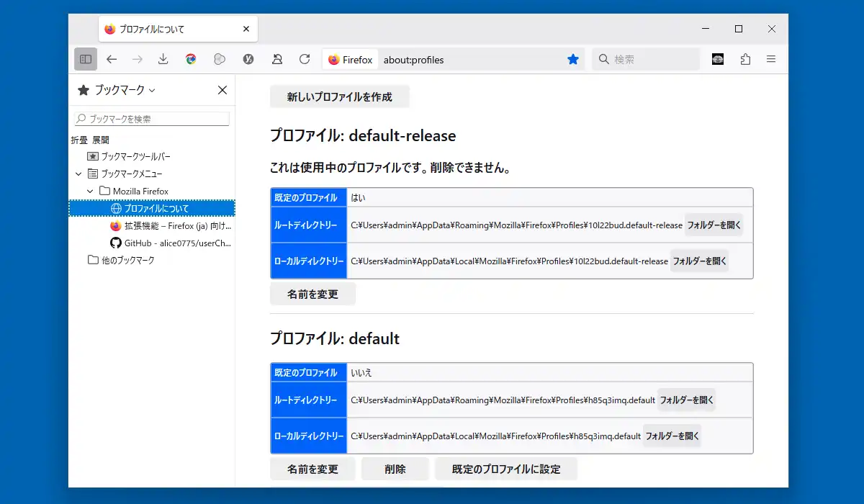Open the downloads panel

[163, 59]
